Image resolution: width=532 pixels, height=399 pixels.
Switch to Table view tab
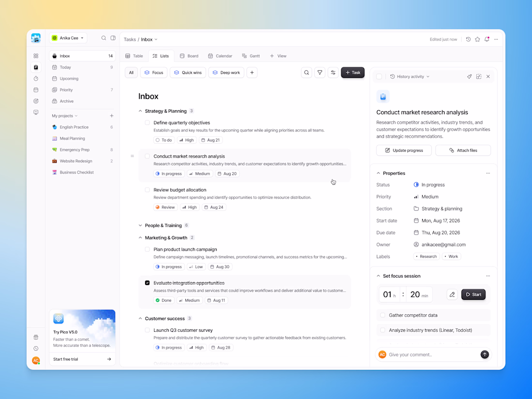tap(134, 56)
